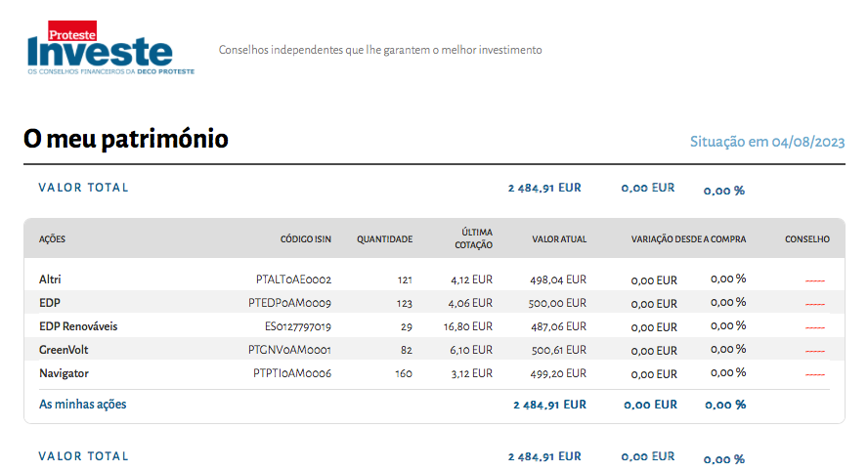The height and width of the screenshot is (472, 868).
Task: Open the Altri stock row
Action: click(x=50, y=279)
